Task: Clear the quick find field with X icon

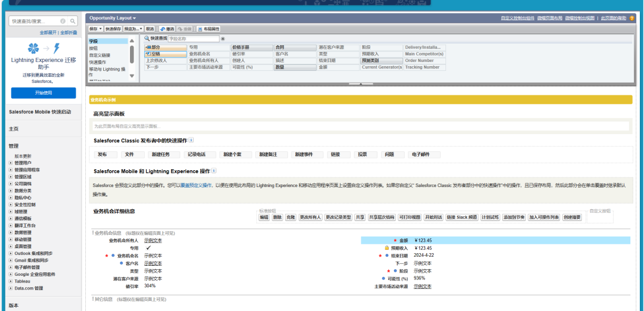Action: (x=223, y=39)
